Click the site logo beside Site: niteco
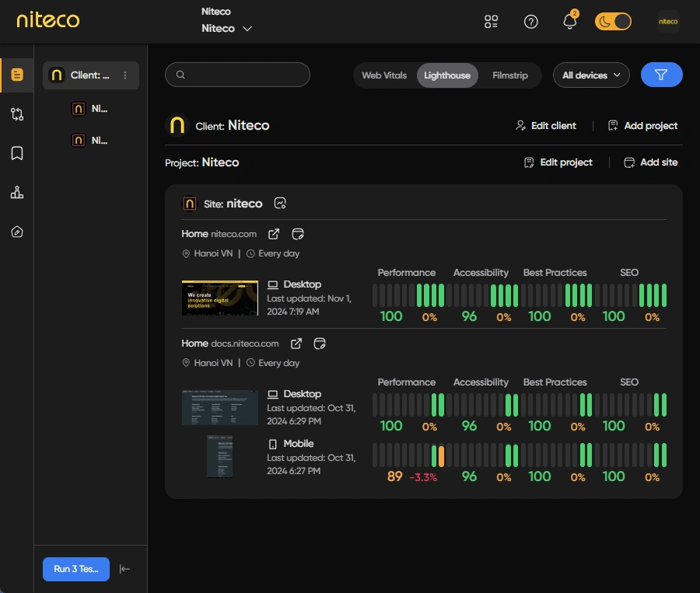This screenshot has width=700, height=593. (x=189, y=204)
